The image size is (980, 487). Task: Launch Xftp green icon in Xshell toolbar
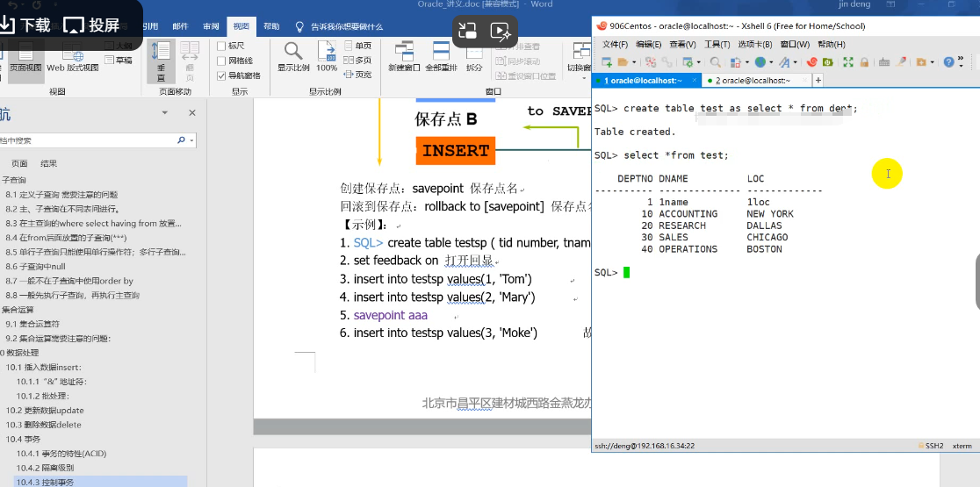click(828, 62)
